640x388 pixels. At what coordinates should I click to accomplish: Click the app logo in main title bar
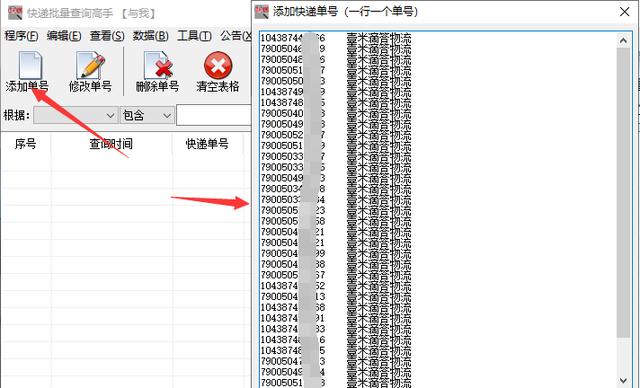pyautogui.click(x=15, y=13)
